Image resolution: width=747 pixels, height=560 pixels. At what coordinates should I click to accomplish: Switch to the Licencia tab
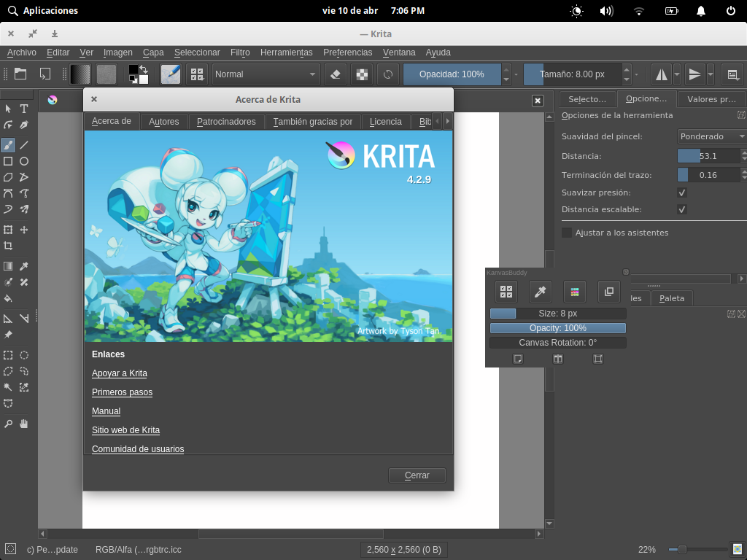coord(386,122)
